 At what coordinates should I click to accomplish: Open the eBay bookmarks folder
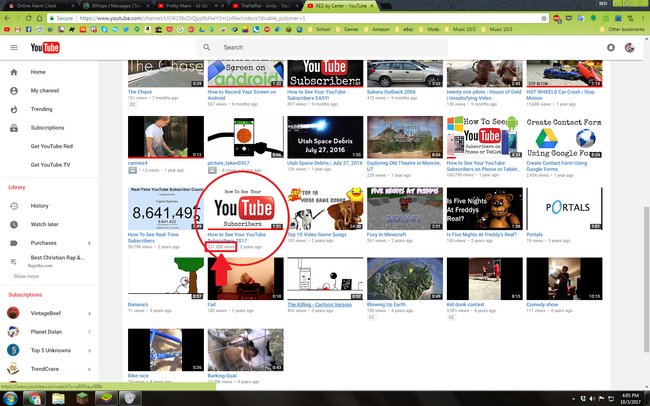pyautogui.click(x=405, y=29)
